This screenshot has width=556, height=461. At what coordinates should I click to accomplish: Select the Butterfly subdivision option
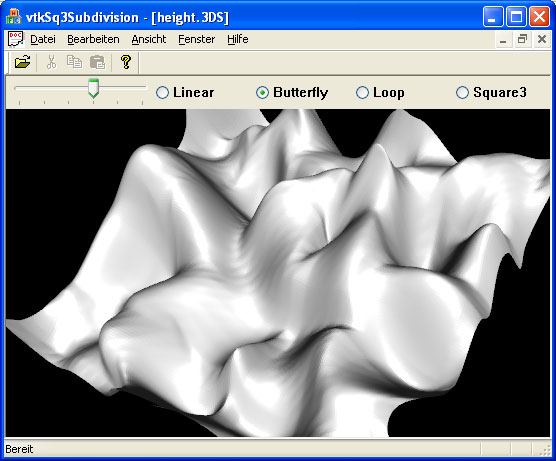pyautogui.click(x=292, y=93)
